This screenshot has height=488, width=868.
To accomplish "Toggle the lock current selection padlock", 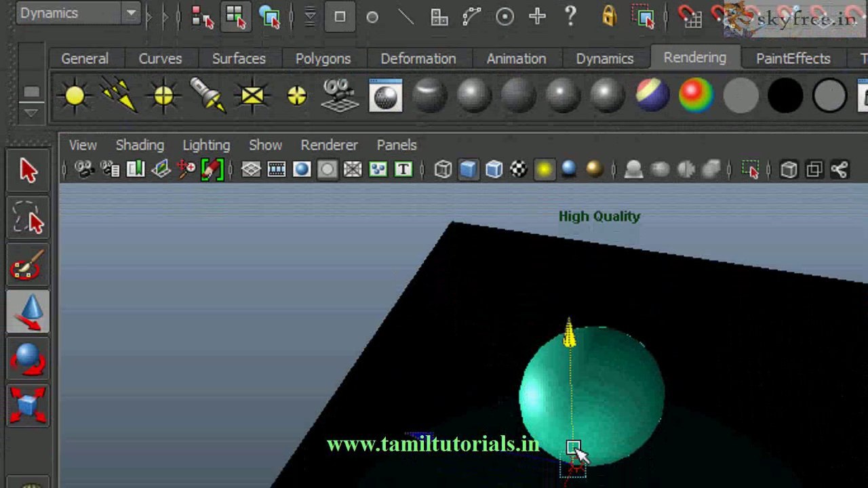I will pos(609,17).
